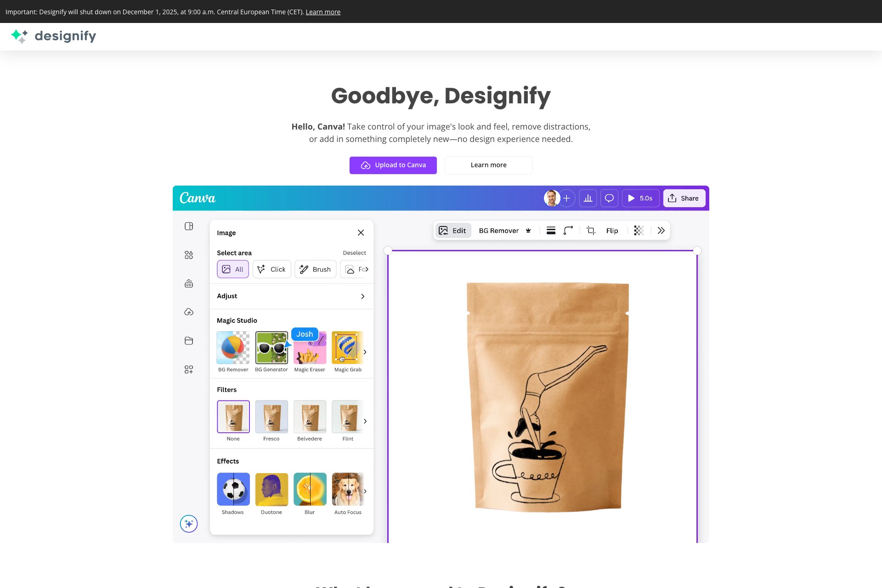Open the Magic Eraser tool
The image size is (882, 588).
[x=310, y=347]
